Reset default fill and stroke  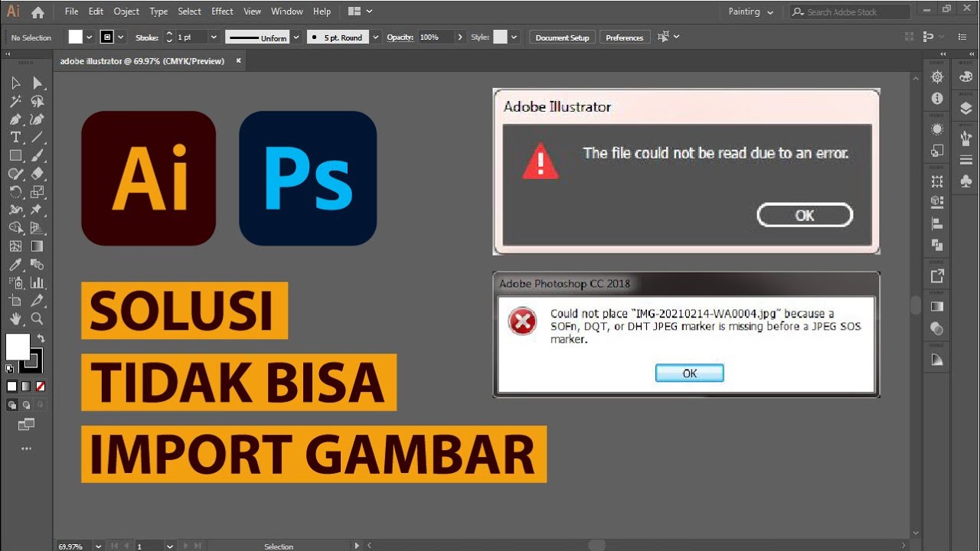10,369
